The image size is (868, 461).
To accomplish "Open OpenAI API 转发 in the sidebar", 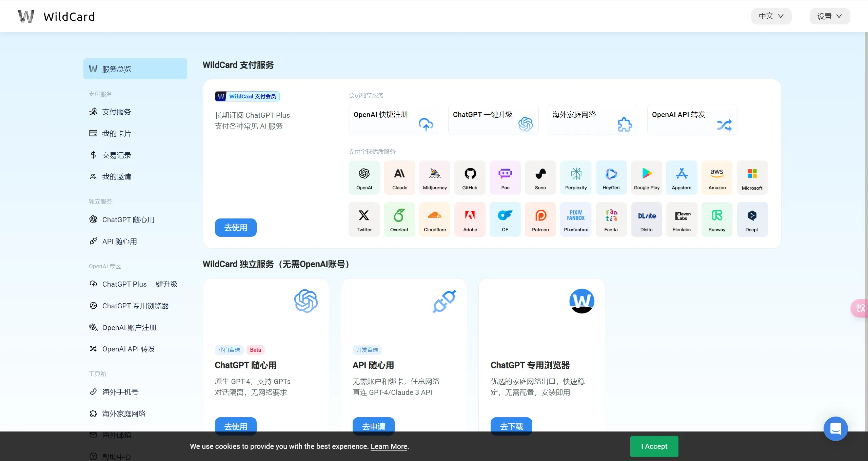I will point(135,349).
